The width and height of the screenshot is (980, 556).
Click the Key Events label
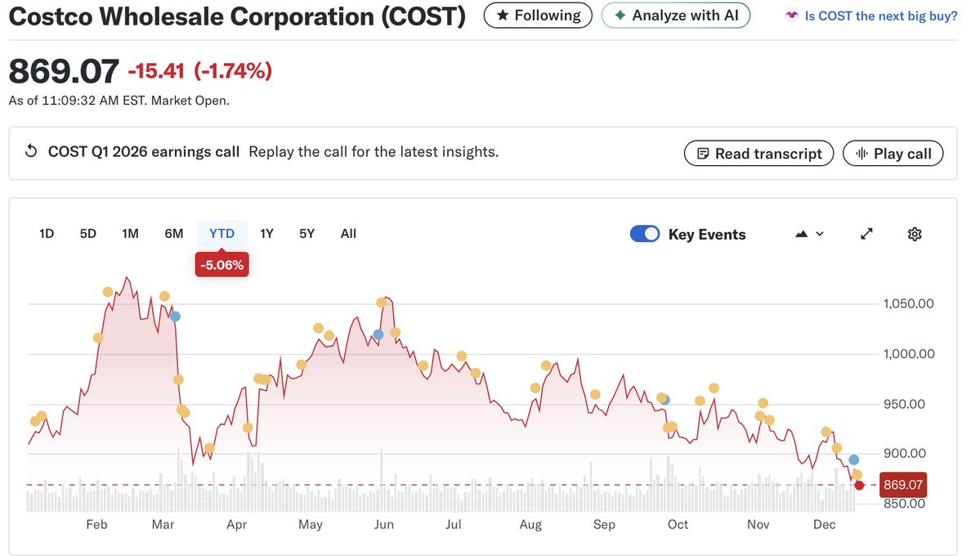pos(707,235)
